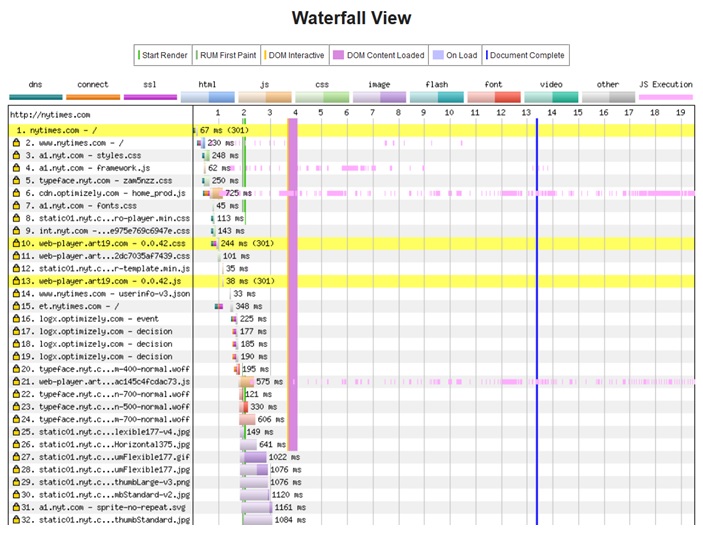Click the Start Render legend entry
Screen dimensions: 703x534
[x=163, y=55]
